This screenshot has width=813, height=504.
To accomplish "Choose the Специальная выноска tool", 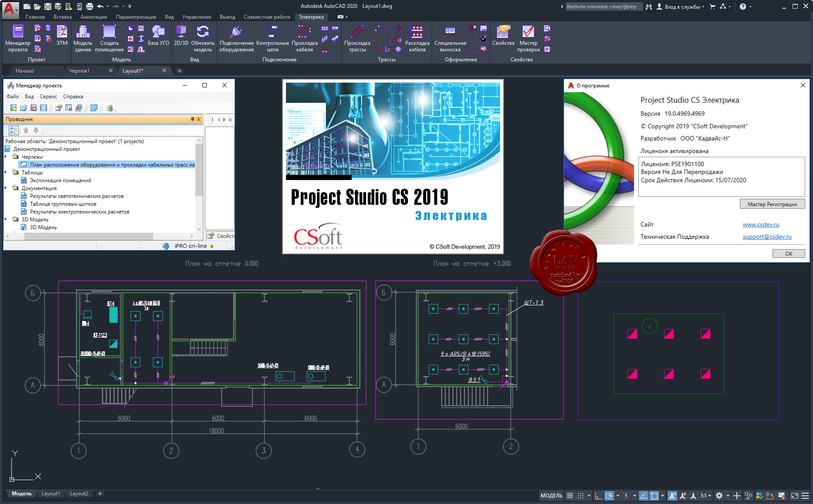I will (450, 38).
